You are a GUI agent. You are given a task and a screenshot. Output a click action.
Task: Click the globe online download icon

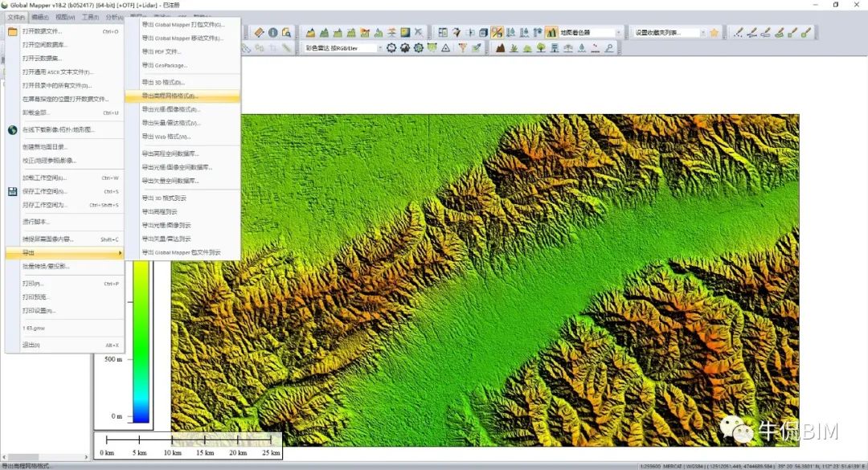pos(13,129)
